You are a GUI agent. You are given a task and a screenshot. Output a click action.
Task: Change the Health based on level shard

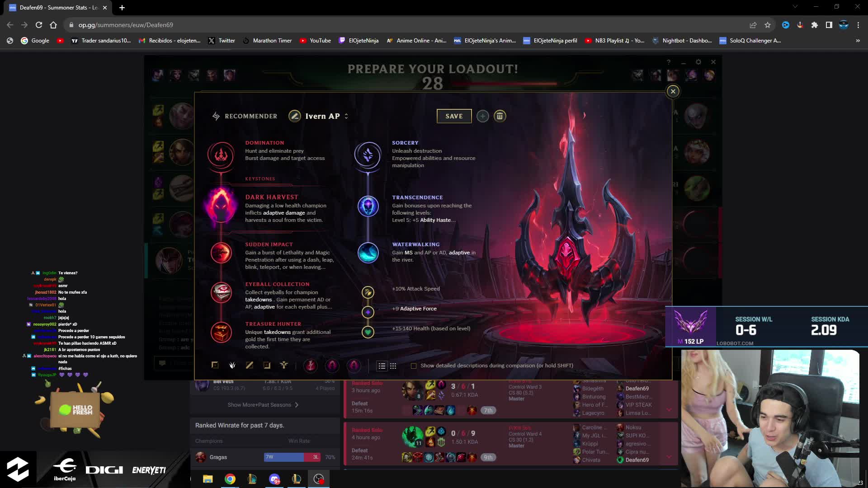tap(368, 332)
